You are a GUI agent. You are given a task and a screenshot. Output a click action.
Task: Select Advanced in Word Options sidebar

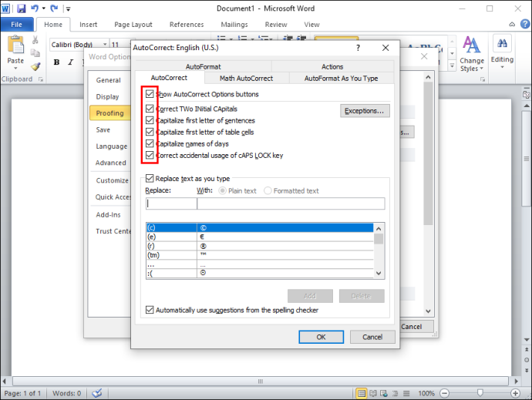coord(110,163)
